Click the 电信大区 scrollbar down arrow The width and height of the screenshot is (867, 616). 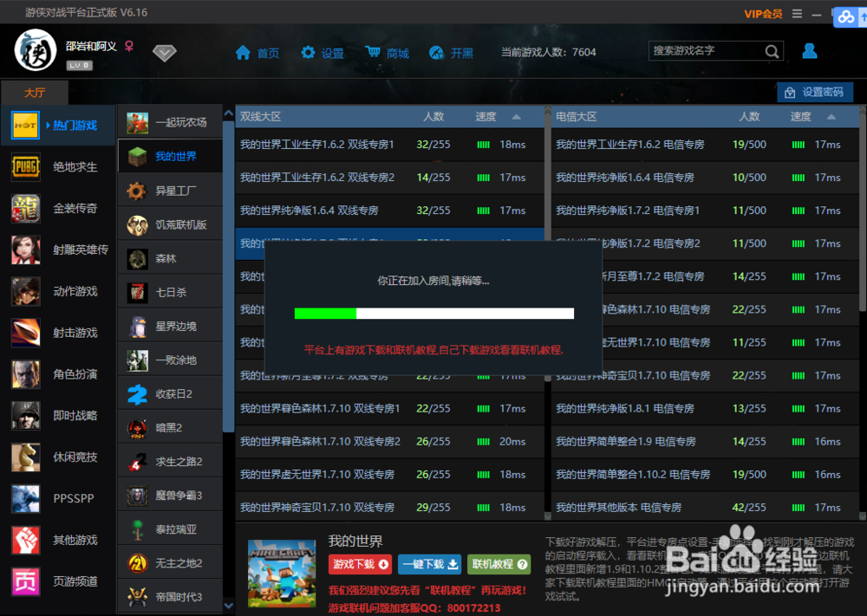pos(863,516)
